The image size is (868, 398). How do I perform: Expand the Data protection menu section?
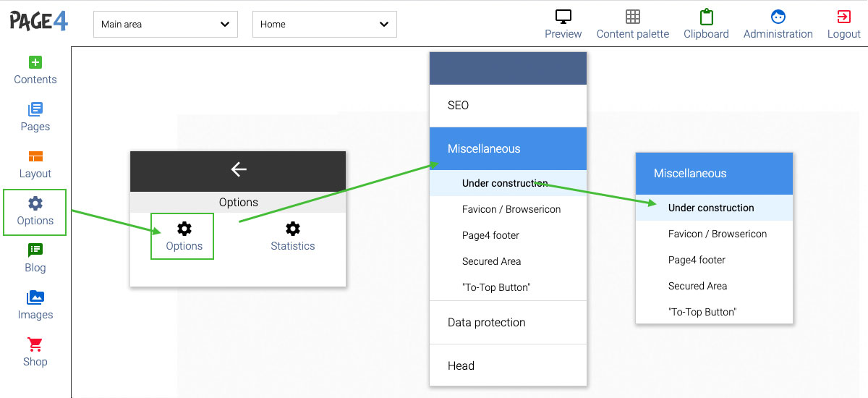(x=508, y=323)
